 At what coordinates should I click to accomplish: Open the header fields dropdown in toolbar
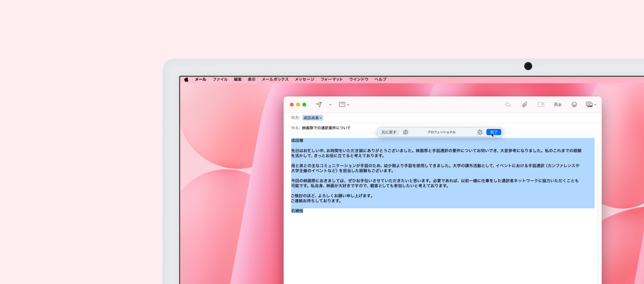[x=344, y=104]
